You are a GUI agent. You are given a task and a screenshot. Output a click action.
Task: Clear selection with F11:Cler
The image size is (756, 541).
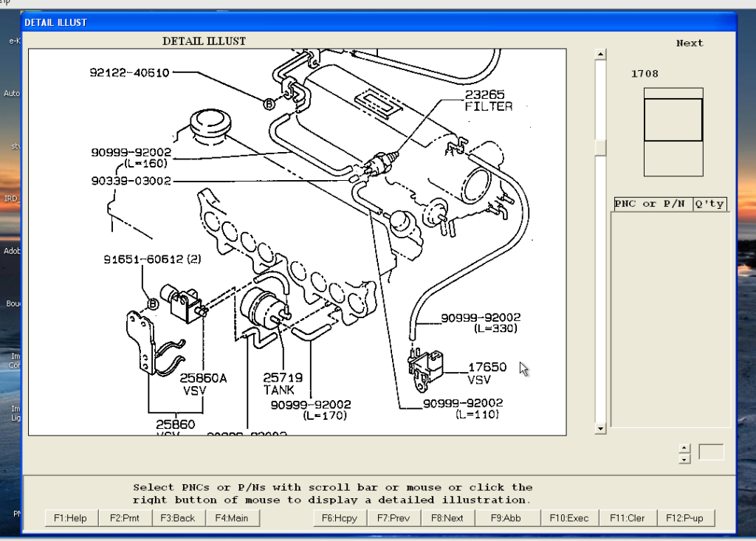pos(628,518)
